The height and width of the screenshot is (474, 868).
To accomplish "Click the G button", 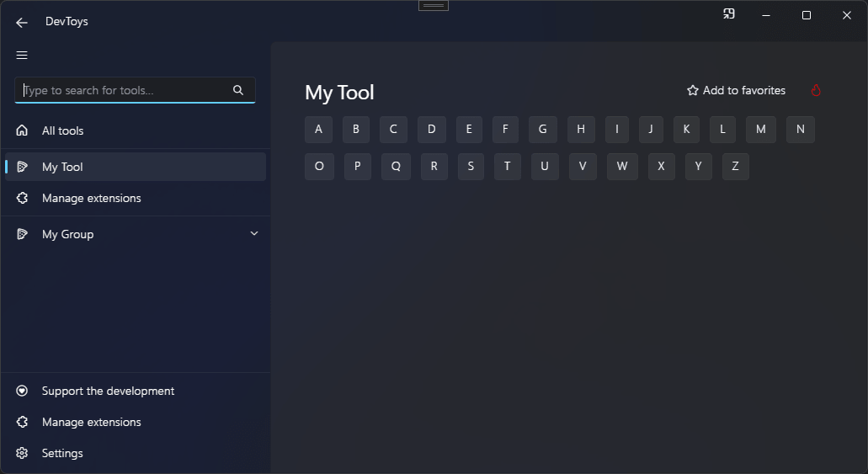I will tap(542, 130).
